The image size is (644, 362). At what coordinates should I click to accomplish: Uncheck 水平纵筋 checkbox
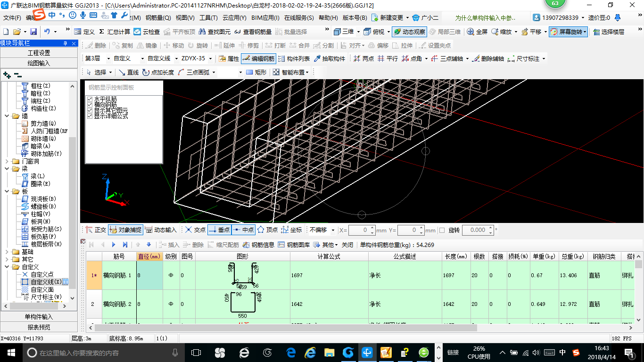pos(90,99)
